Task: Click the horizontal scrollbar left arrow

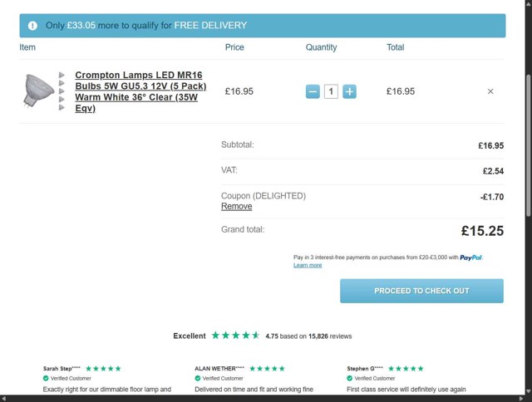Action: coord(2,399)
